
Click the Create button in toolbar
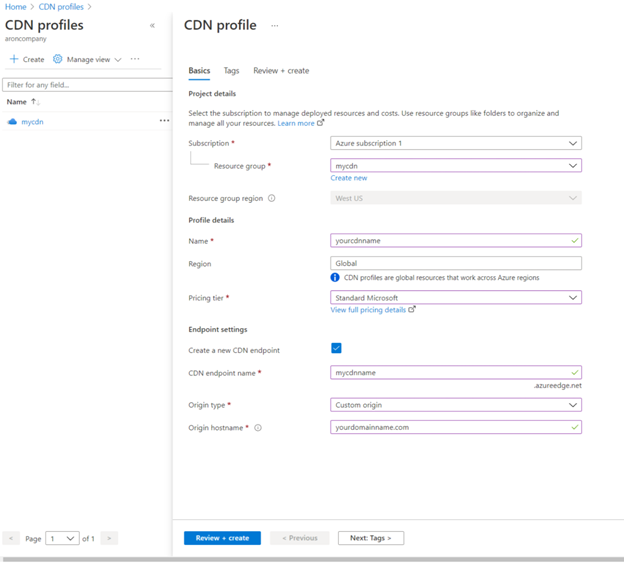click(27, 59)
